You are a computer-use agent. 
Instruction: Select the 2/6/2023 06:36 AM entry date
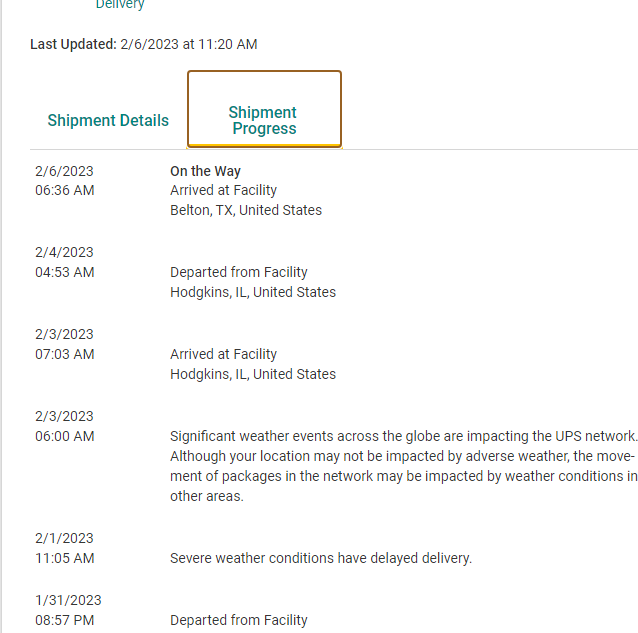coord(64,181)
